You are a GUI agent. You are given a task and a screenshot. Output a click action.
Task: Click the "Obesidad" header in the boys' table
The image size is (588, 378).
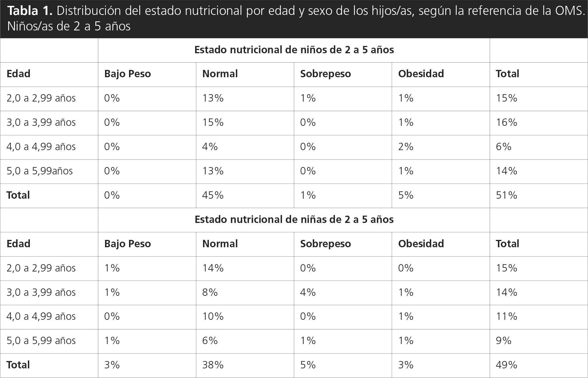point(421,74)
